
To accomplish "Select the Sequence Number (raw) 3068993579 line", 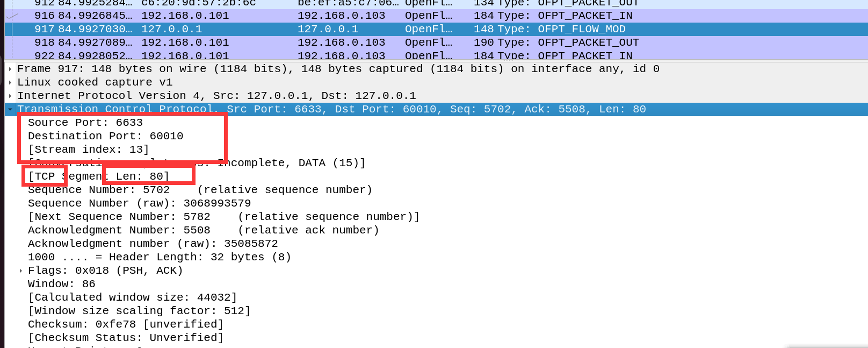I will pyautogui.click(x=139, y=203).
